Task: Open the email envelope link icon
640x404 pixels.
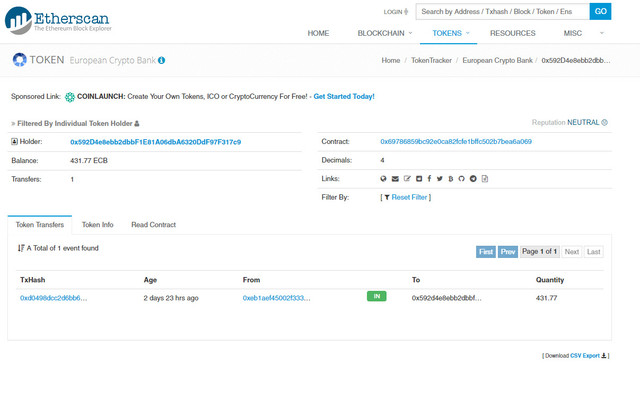Action: (395, 179)
